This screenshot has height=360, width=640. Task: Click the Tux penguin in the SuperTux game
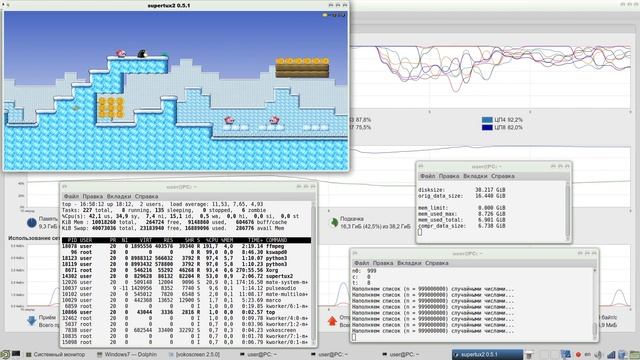coord(142,53)
